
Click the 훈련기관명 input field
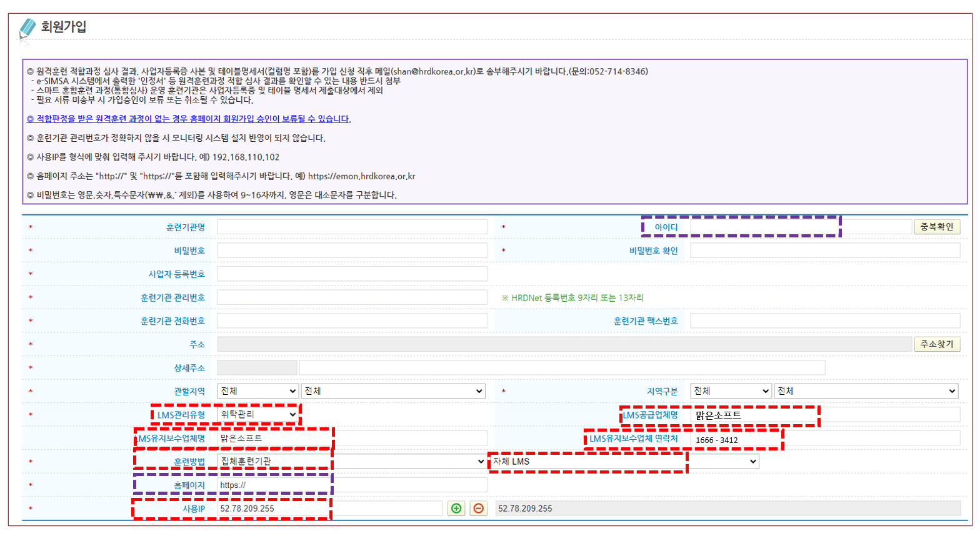(x=352, y=227)
